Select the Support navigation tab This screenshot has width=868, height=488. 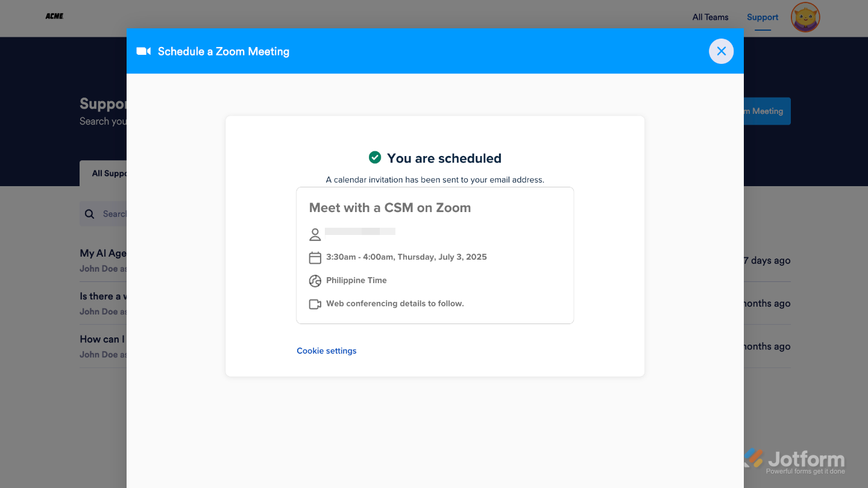(x=763, y=17)
